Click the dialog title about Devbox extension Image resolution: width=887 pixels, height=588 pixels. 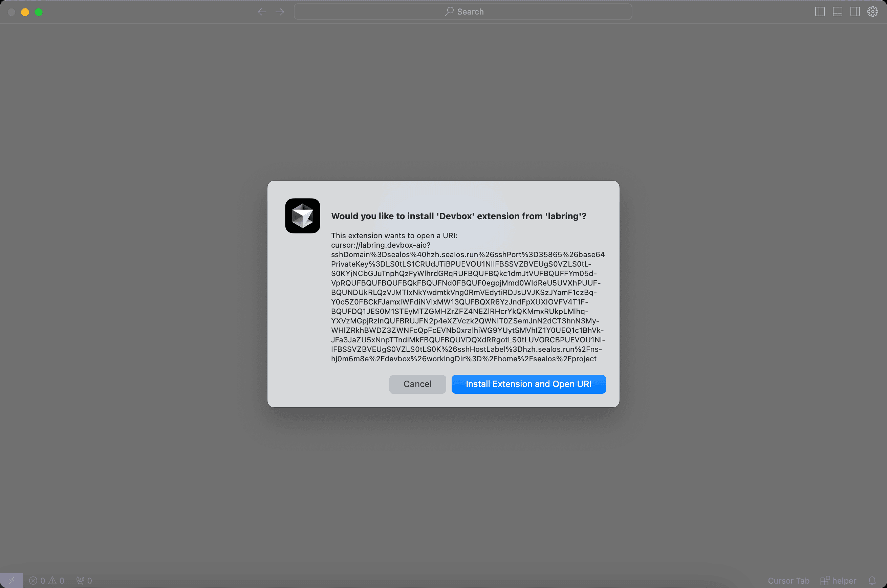pos(458,217)
